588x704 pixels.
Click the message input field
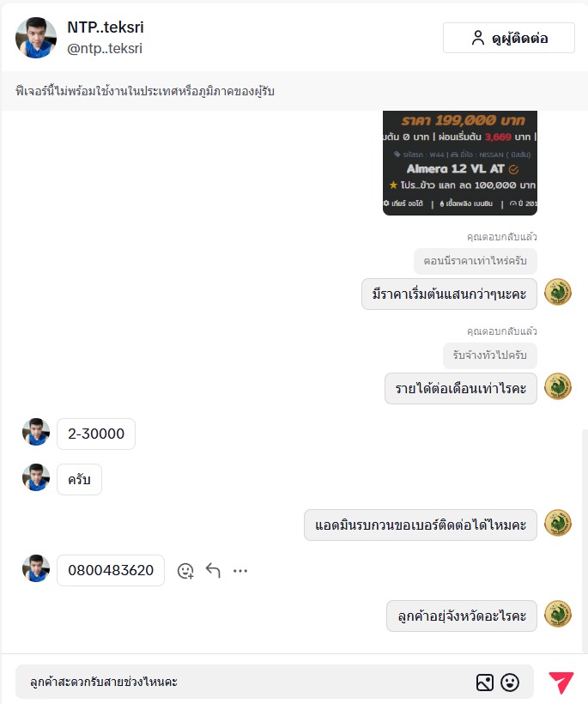click(247, 682)
